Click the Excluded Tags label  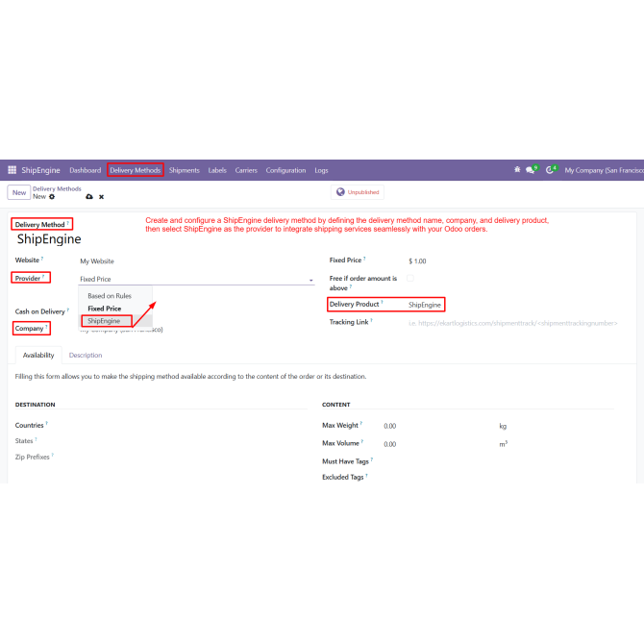[x=343, y=477]
